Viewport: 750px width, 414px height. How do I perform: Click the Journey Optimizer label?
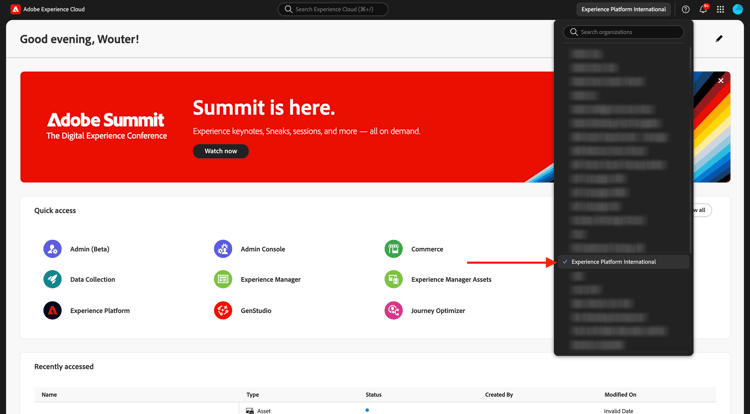(438, 311)
